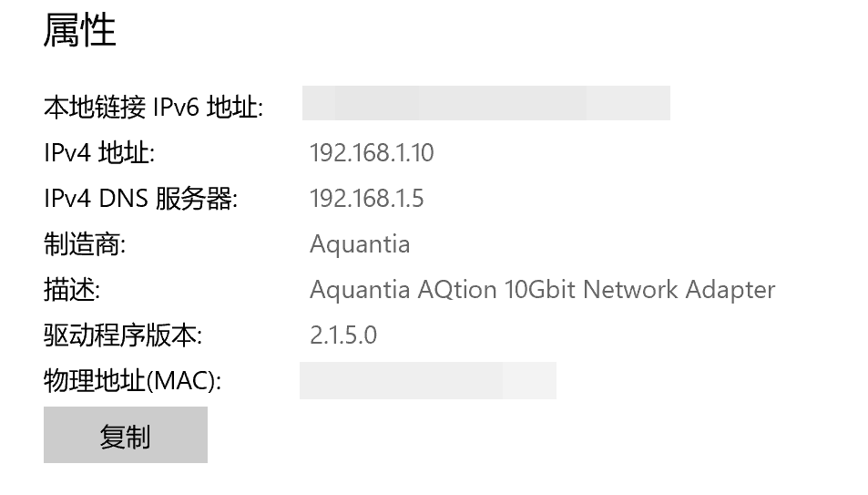Image resolution: width=868 pixels, height=495 pixels.
Task: Click the Aquantia AQtion adapter description text
Action: (x=543, y=290)
